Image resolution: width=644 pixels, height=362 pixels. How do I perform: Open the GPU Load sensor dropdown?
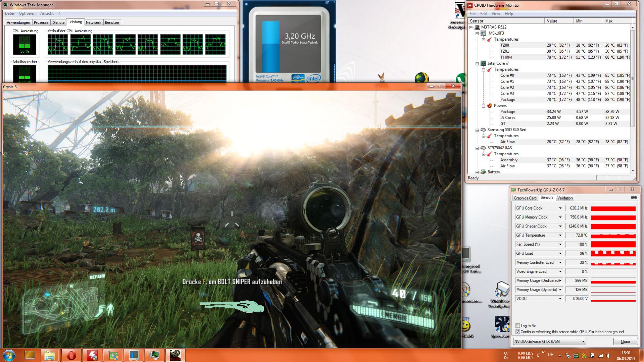[x=560, y=254]
